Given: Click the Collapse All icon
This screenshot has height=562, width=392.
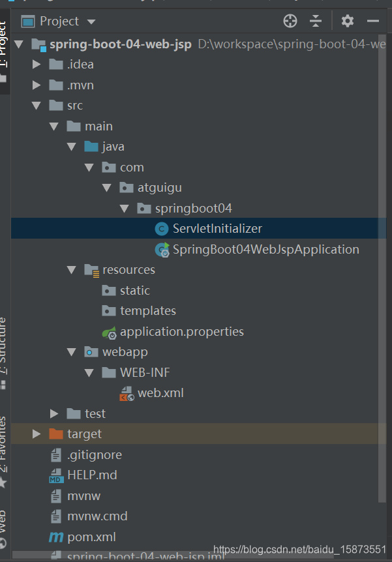Looking at the screenshot, I should (316, 21).
